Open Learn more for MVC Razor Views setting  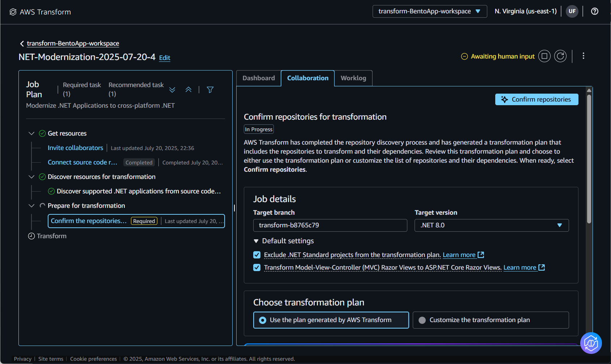coord(520,267)
